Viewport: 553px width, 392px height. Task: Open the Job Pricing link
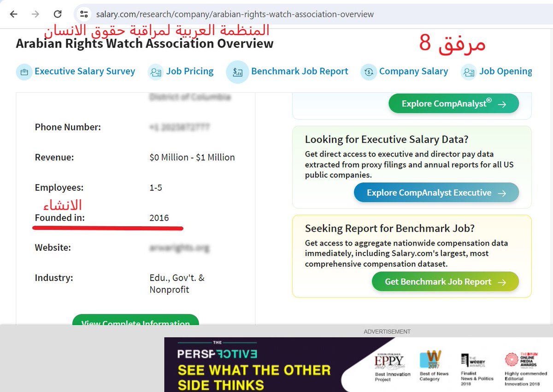click(190, 71)
